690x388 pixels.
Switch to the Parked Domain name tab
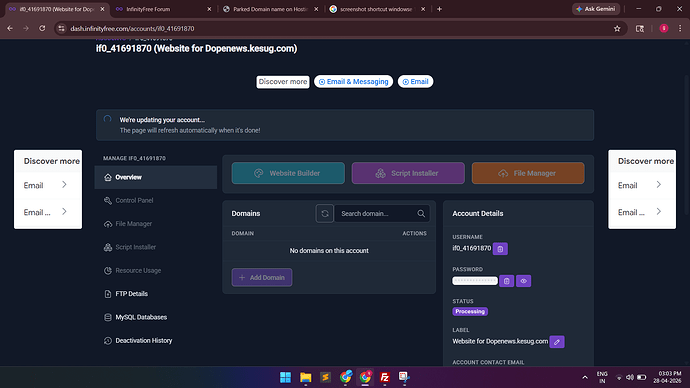pos(270,9)
